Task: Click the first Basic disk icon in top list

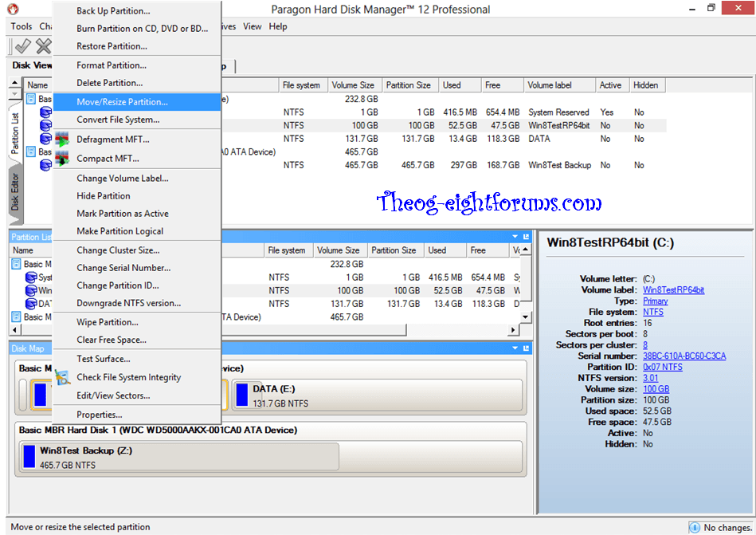Action: pyautogui.click(x=31, y=99)
